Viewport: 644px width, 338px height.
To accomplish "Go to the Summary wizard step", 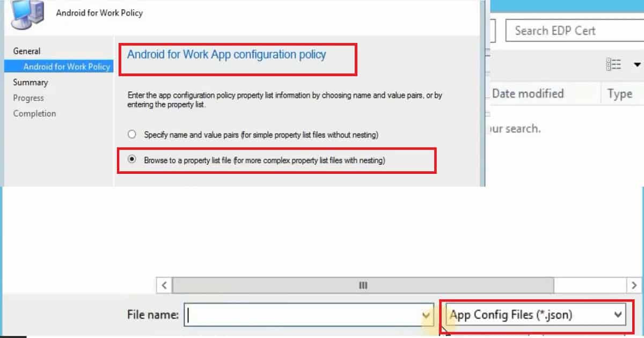I will coord(31,82).
